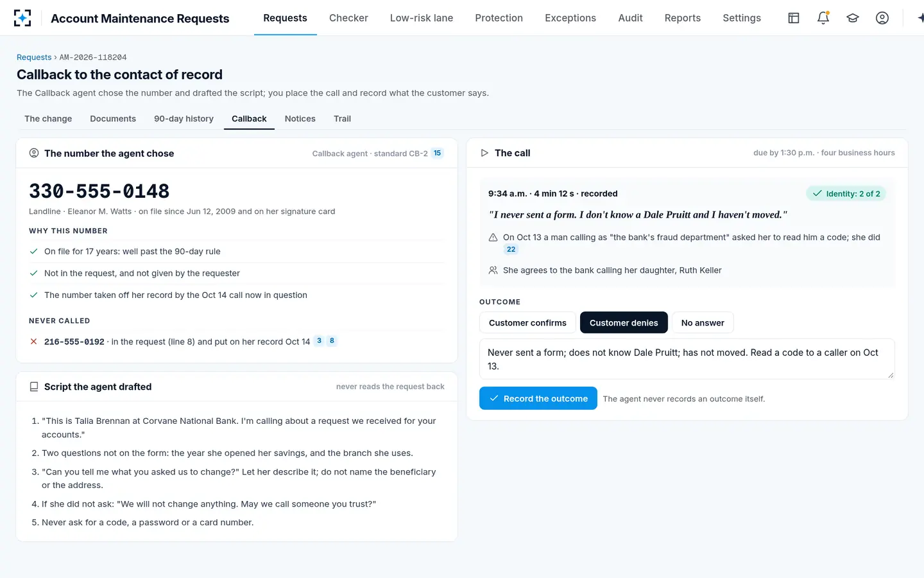The image size is (924, 578).
Task: Open Settings in the top navigation
Action: click(x=742, y=18)
